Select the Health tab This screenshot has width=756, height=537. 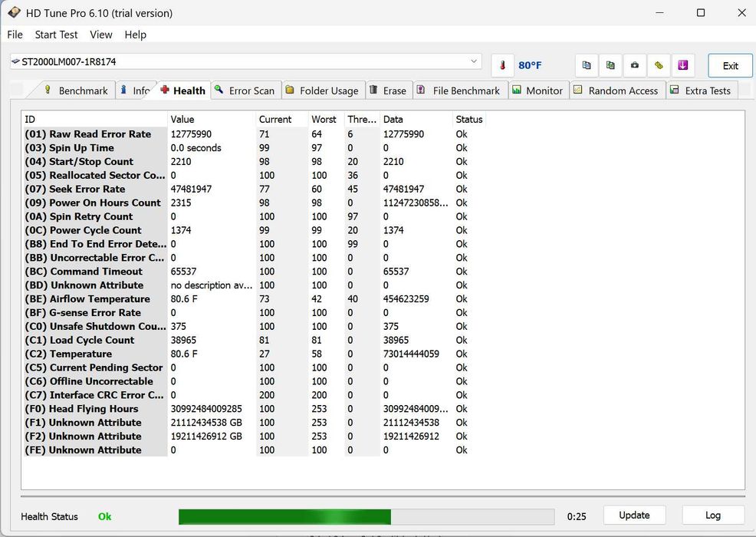point(184,91)
